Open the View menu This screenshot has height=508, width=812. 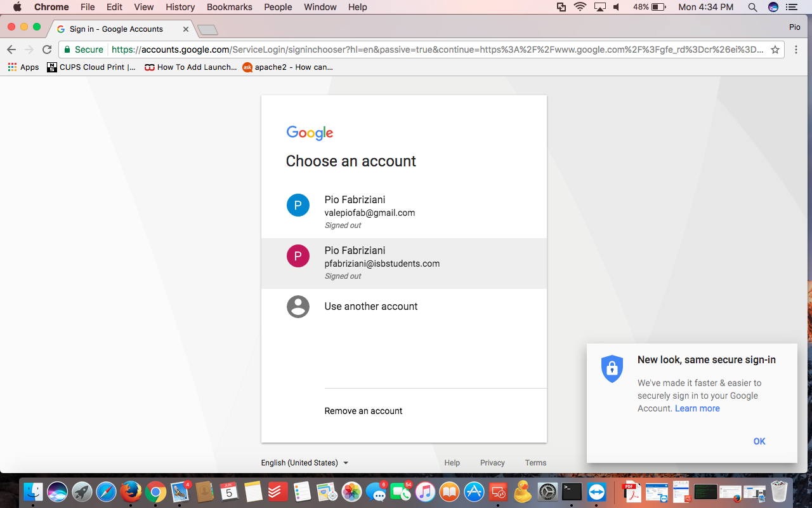click(x=144, y=7)
